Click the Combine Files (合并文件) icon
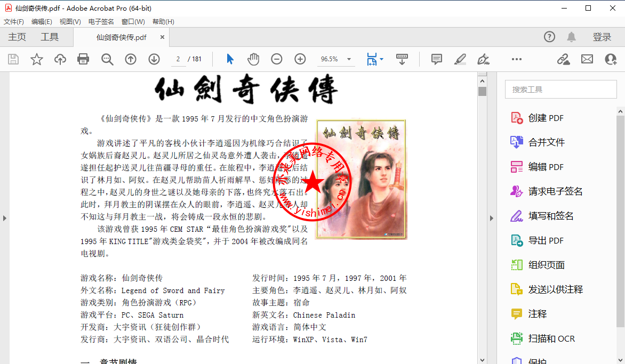 517,142
